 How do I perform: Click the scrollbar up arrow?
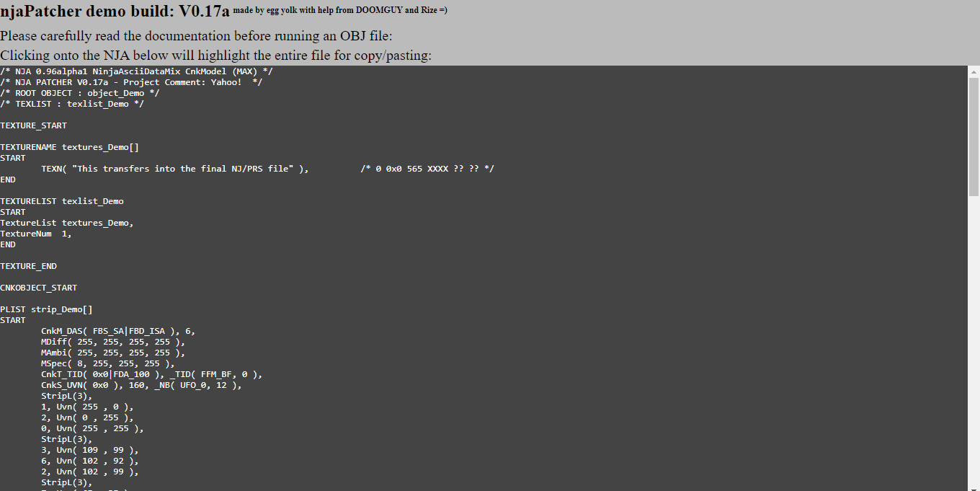pyautogui.click(x=974, y=71)
